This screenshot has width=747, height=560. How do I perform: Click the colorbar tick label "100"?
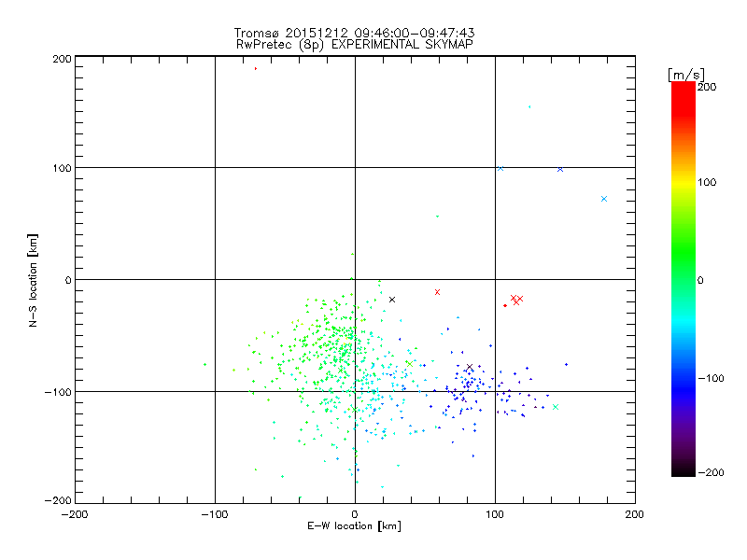(x=707, y=182)
